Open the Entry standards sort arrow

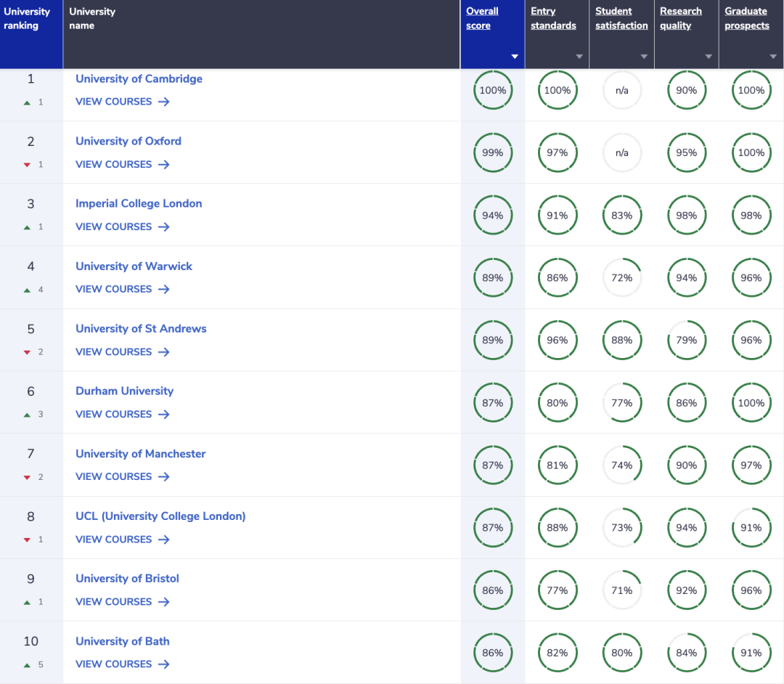click(x=579, y=57)
